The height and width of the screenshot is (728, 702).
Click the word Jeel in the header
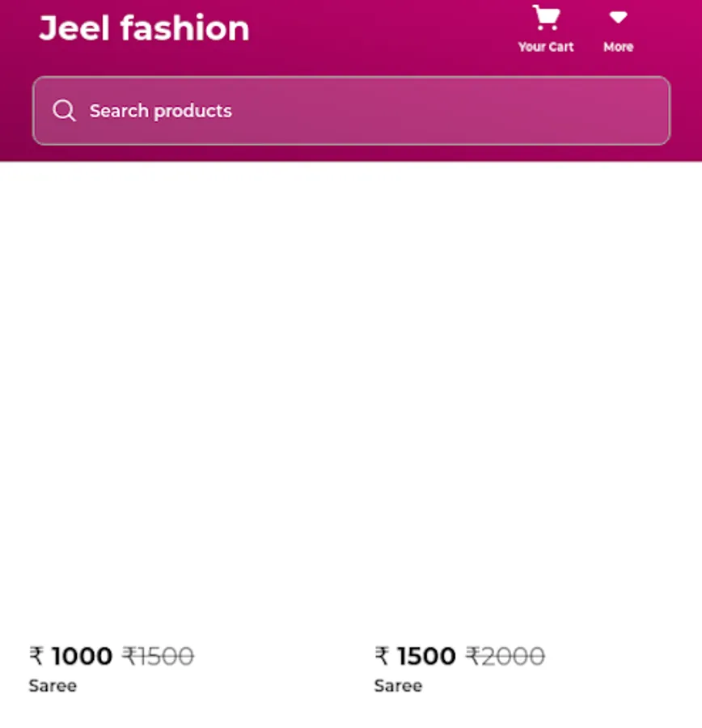(74, 29)
